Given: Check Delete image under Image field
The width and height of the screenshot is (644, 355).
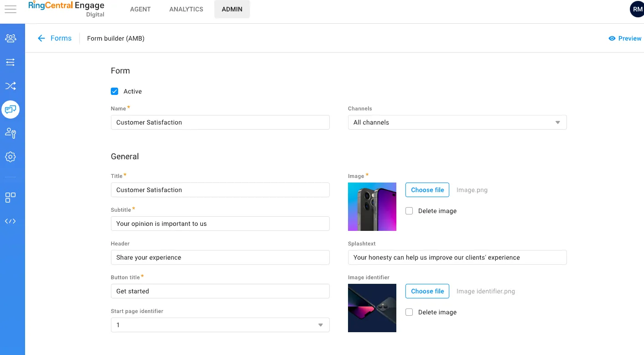Looking at the screenshot, I should (409, 211).
